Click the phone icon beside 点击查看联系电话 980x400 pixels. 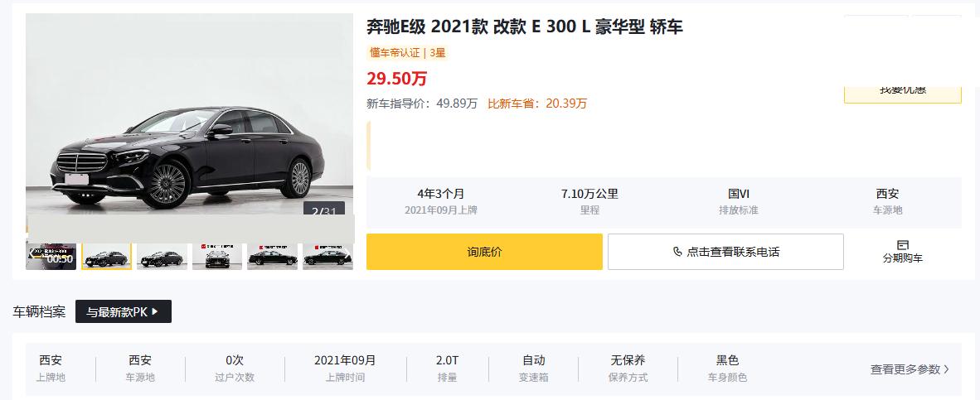pyautogui.click(x=677, y=252)
